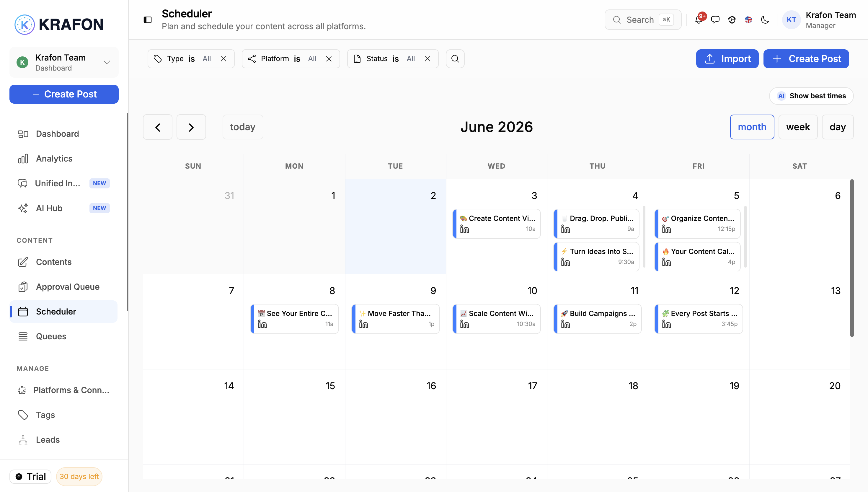The width and height of the screenshot is (868, 492).
Task: Open Queues in sidebar
Action: (64, 336)
